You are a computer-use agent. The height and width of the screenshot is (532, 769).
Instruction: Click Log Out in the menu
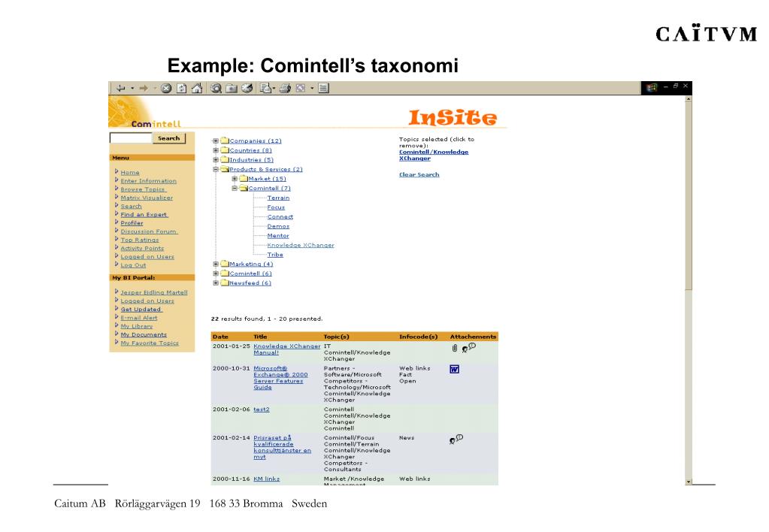tap(133, 265)
